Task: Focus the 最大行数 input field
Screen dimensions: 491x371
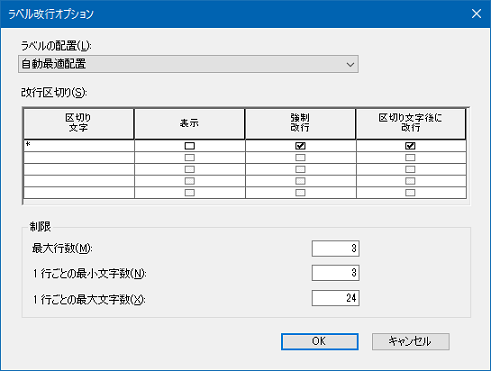Action: pos(335,248)
